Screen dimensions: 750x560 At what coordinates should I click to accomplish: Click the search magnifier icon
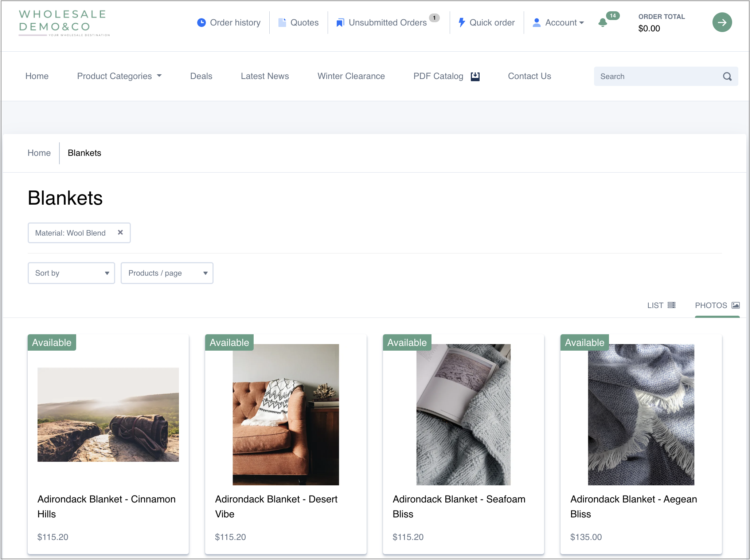point(727,76)
